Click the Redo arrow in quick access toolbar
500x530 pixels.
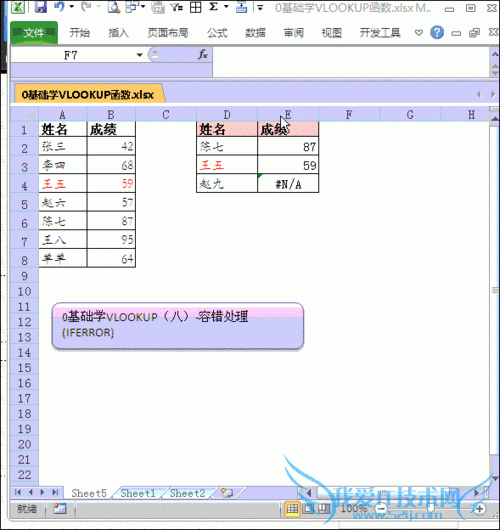[86, 7]
